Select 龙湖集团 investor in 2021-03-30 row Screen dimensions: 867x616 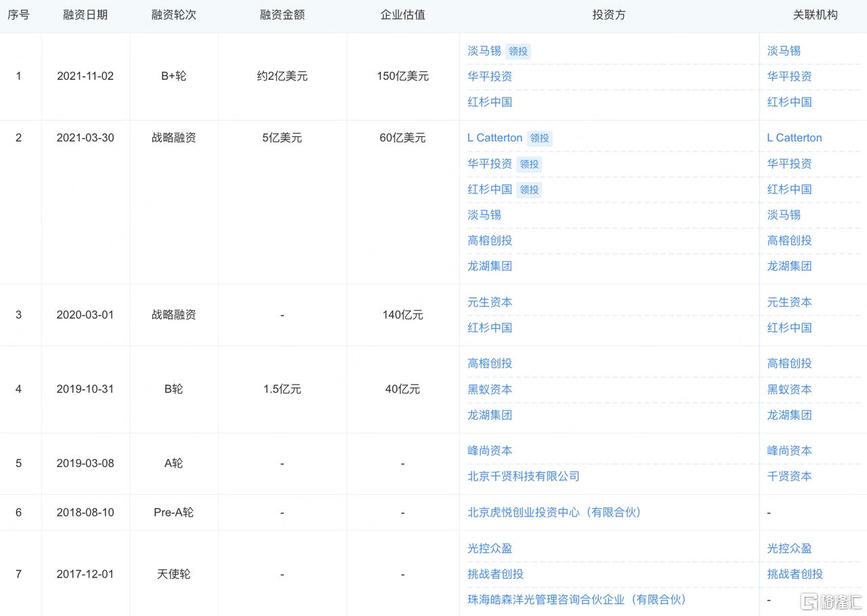(x=490, y=267)
